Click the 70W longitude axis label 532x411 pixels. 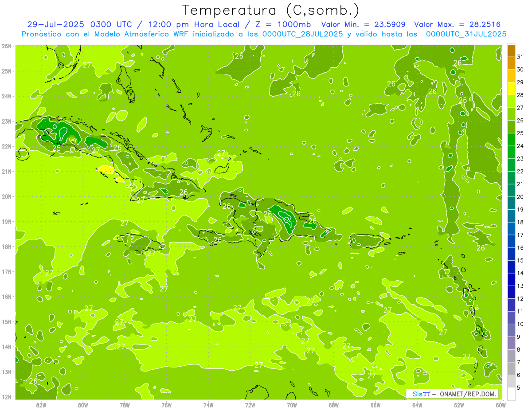[x=292, y=405]
